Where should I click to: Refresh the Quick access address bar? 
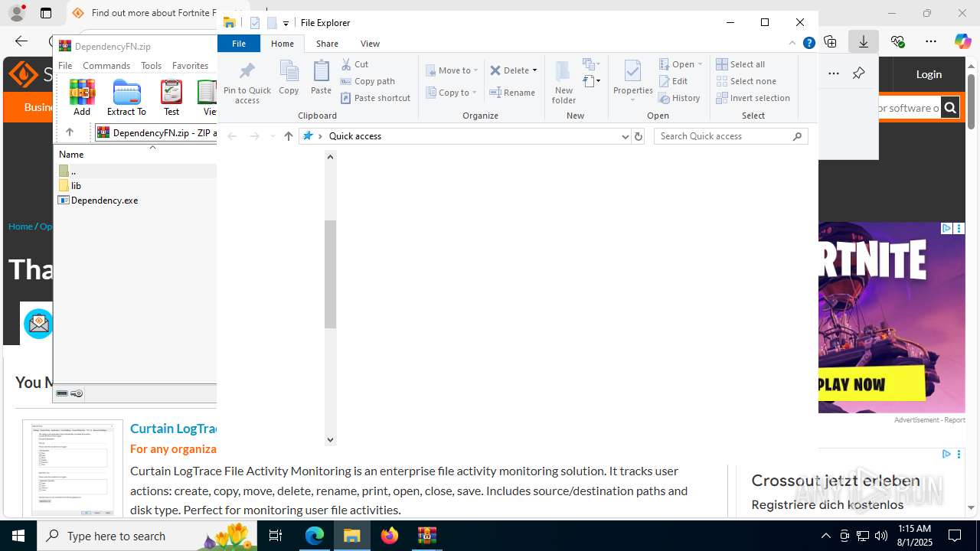click(639, 136)
